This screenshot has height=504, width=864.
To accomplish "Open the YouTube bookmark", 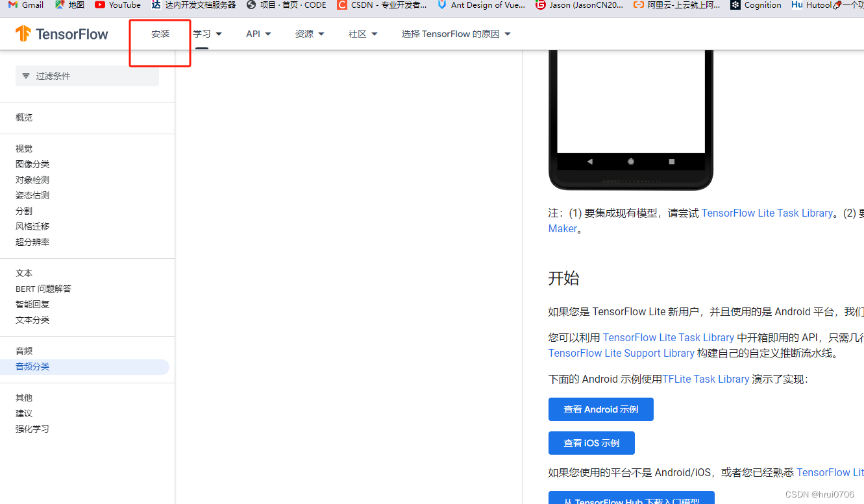I will tap(117, 5).
